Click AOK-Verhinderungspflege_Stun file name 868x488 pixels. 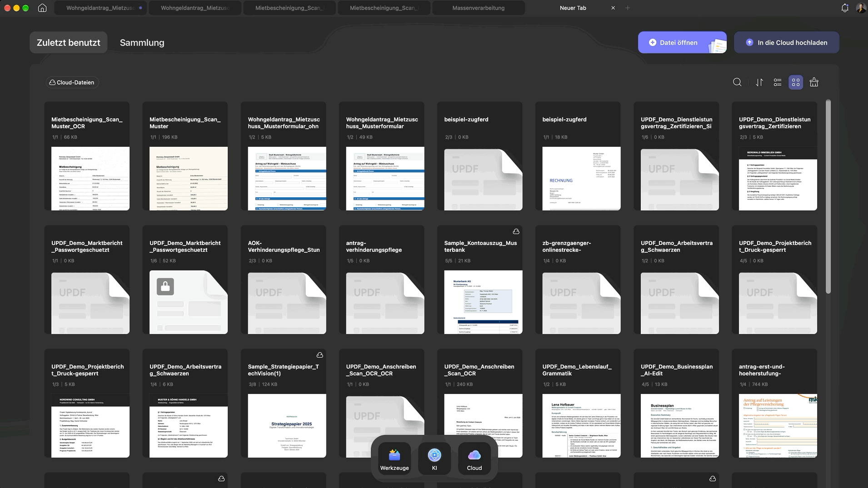284,246
